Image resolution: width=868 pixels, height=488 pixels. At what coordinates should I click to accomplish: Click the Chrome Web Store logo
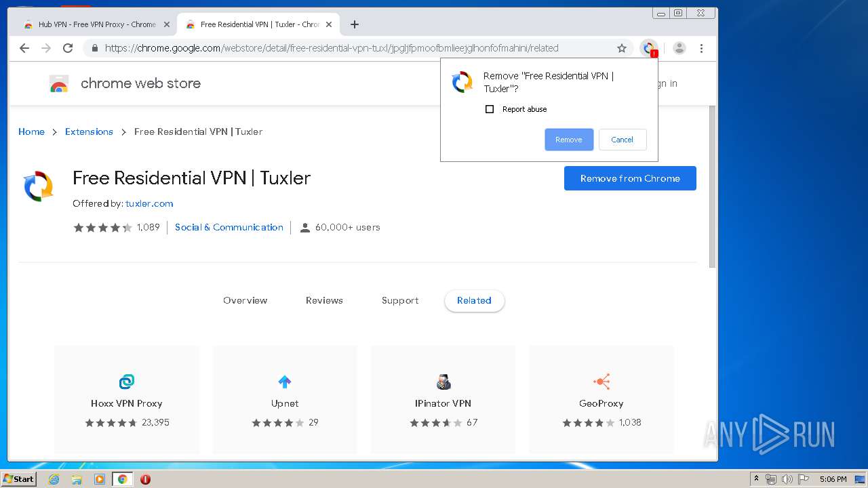point(59,83)
